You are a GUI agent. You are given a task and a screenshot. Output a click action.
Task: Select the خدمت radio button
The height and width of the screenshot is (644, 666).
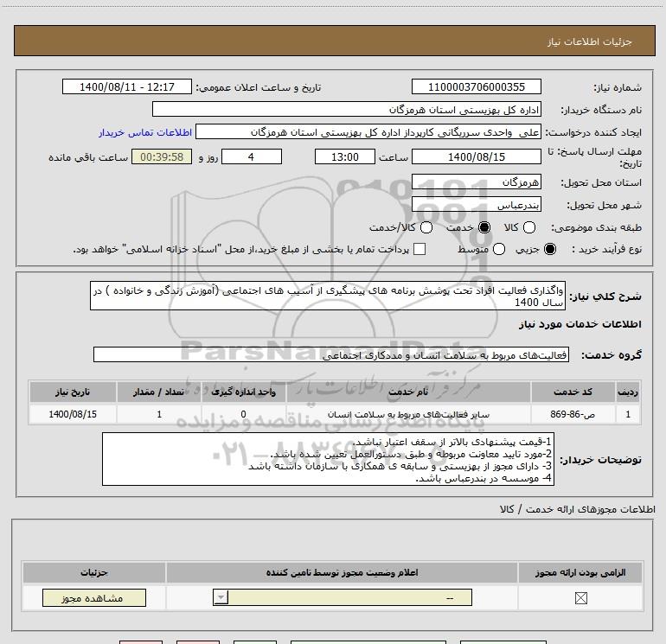point(484,227)
